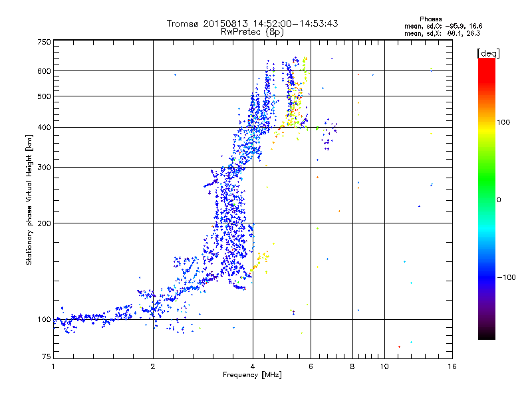Click the x-axis tick '8'
This screenshot has width=532, height=399.
point(352,366)
